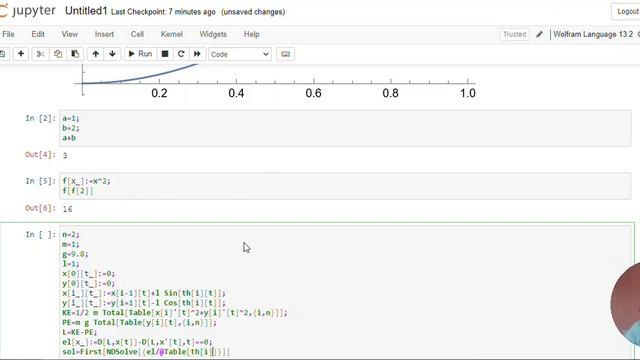Click the save and checkpoint icon
This screenshot has width=640, height=360.
pyautogui.click(x=3, y=54)
